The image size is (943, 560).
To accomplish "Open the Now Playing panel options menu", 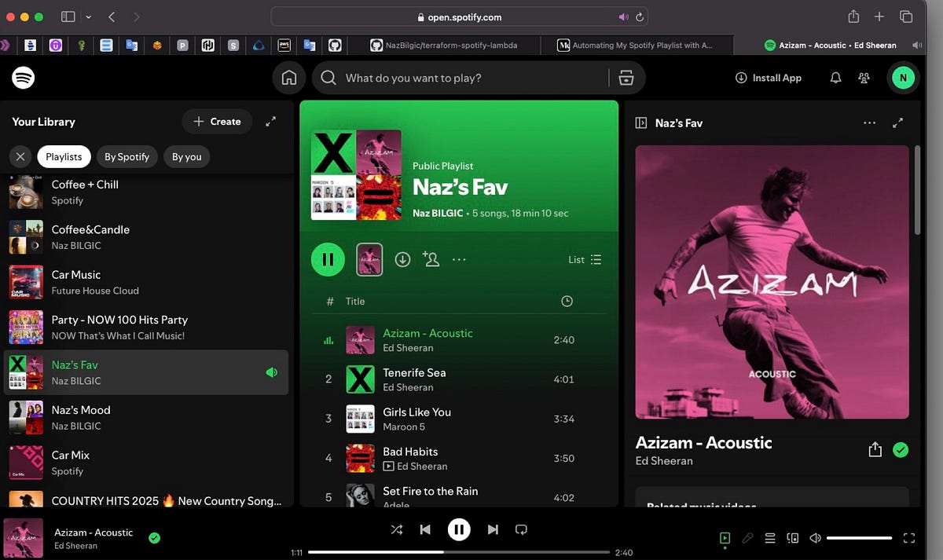I will (869, 123).
